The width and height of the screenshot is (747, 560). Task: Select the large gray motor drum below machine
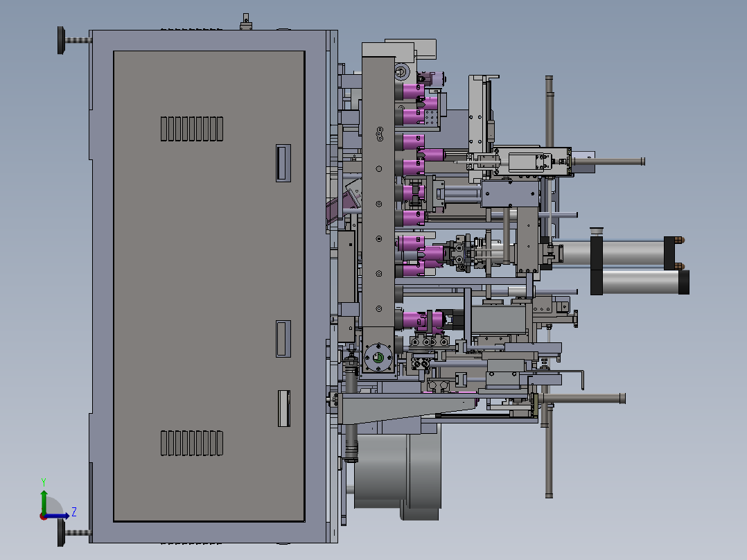pos(398,472)
